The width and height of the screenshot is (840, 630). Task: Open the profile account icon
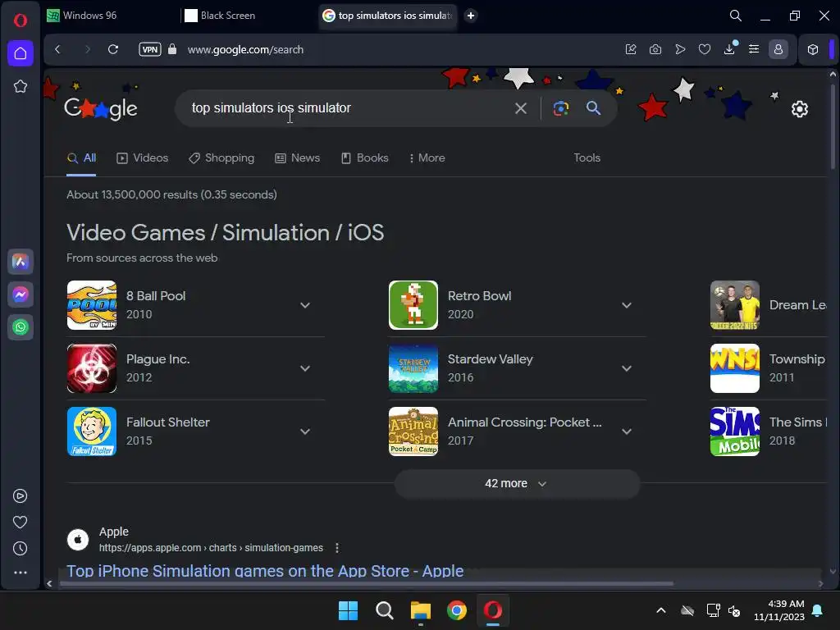click(x=778, y=49)
